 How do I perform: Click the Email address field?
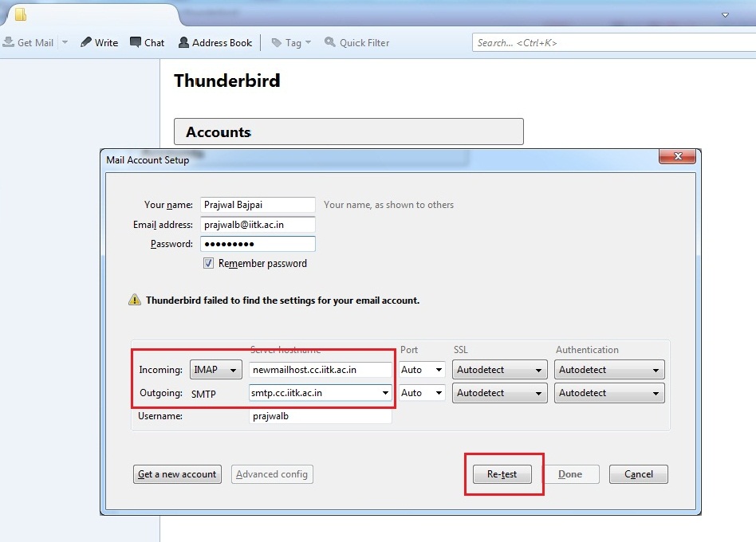coord(258,225)
